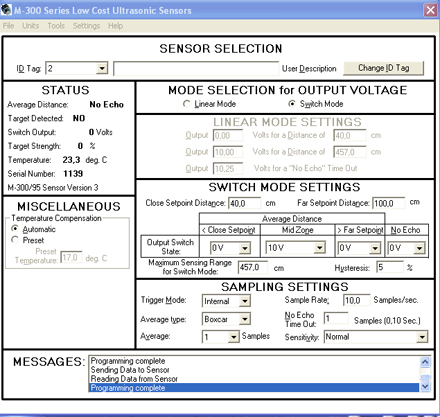Click the Serial Number value 1139
440x417 pixels.
point(73,174)
